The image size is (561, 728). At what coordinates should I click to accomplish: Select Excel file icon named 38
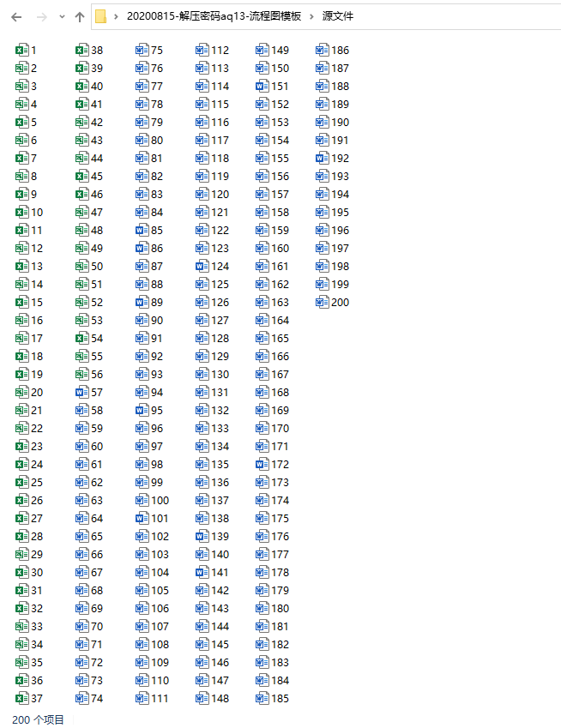pyautogui.click(x=81, y=50)
